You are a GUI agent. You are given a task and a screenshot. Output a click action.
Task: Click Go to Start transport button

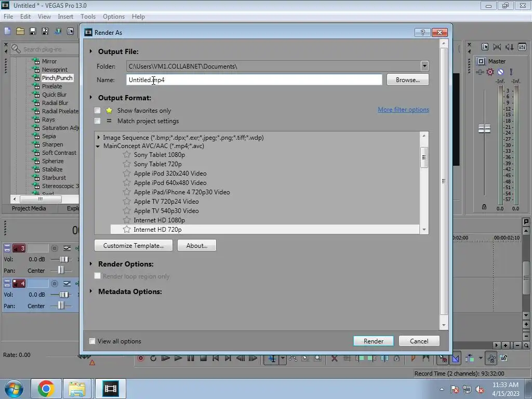pyautogui.click(x=216, y=358)
